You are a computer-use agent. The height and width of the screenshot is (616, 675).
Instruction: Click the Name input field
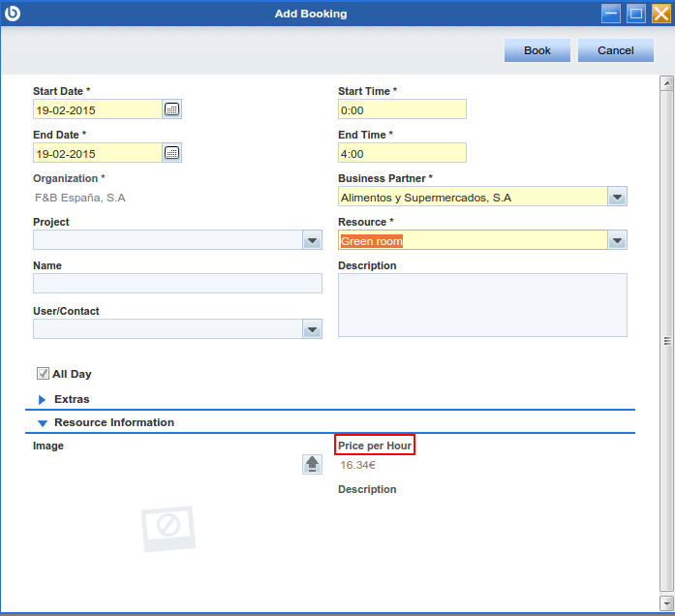pos(177,283)
